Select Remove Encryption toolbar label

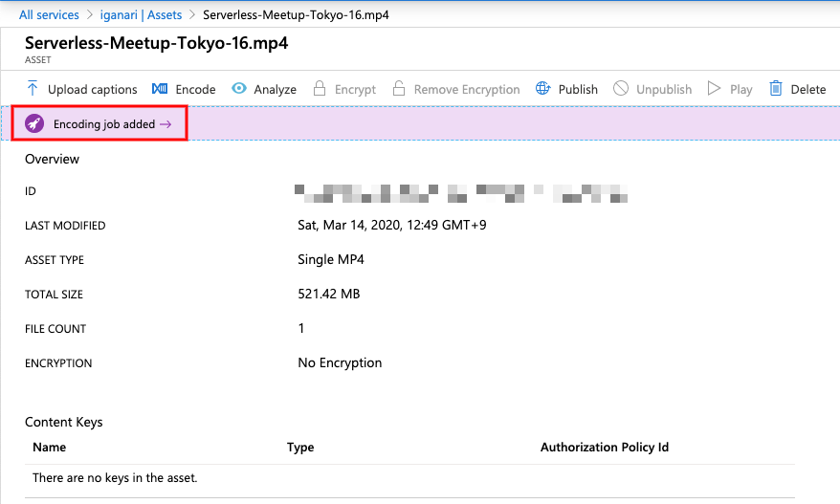(x=467, y=90)
